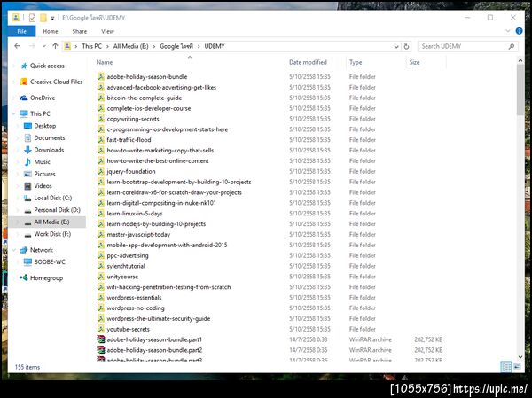Click the Homegroup icon in the sidebar
Image resolution: width=532 pixels, height=398 pixels.
click(23, 277)
